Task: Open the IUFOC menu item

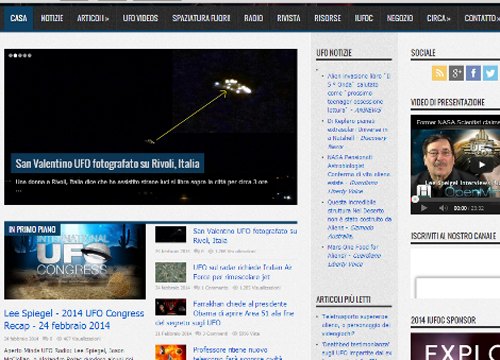Action: tap(364, 18)
